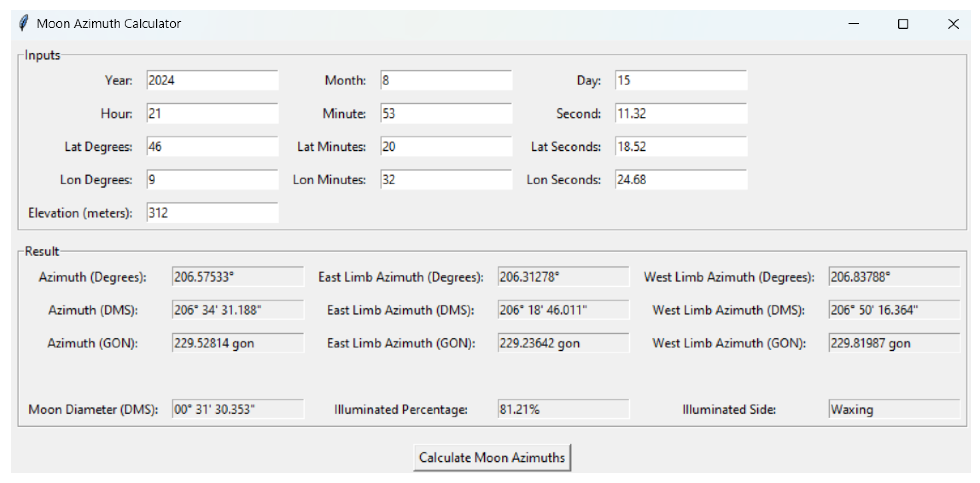Click the 'West Limb Azimuth (Degrees):' label
The width and height of the screenshot is (980, 483).
(729, 277)
